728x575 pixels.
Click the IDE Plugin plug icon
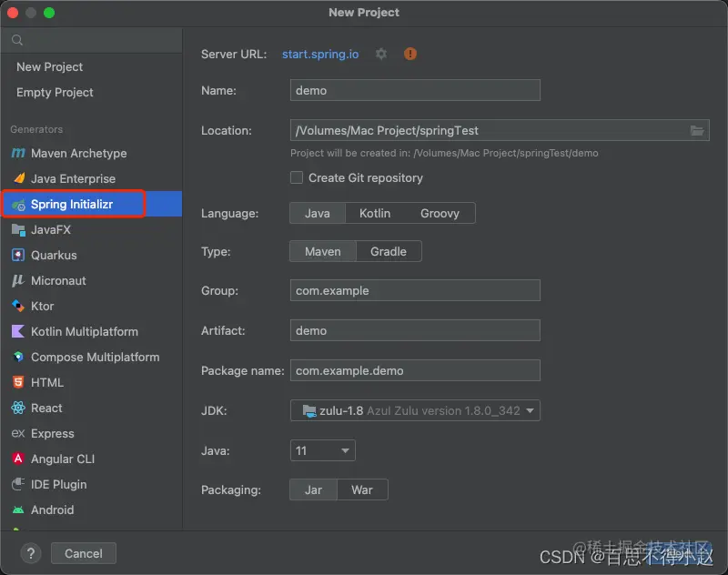tap(18, 484)
